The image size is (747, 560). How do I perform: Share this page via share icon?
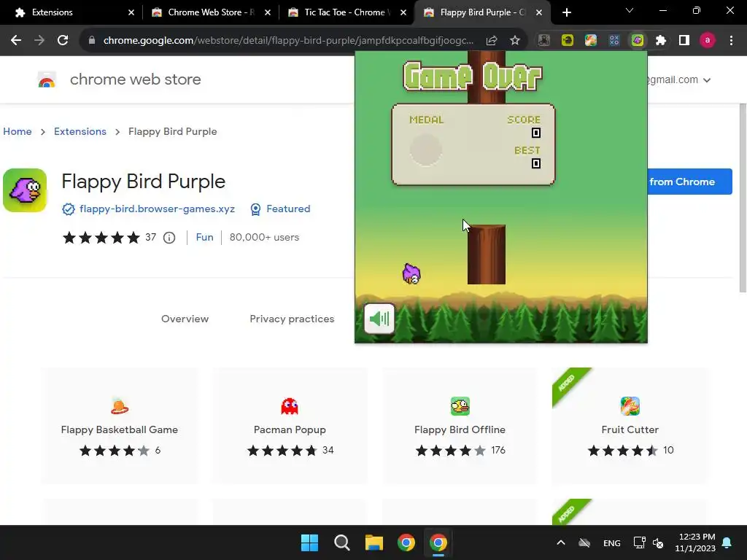point(492,41)
